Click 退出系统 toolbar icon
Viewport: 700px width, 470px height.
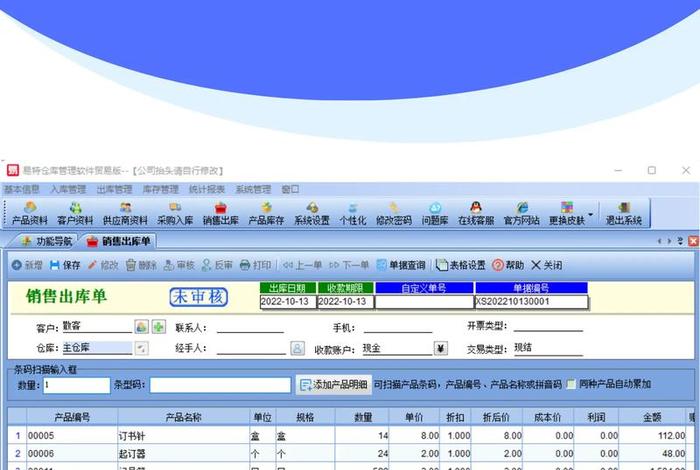(x=624, y=213)
